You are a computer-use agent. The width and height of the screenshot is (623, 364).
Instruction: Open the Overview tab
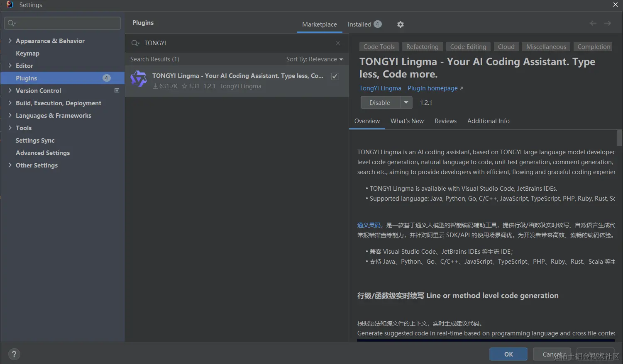[367, 121]
